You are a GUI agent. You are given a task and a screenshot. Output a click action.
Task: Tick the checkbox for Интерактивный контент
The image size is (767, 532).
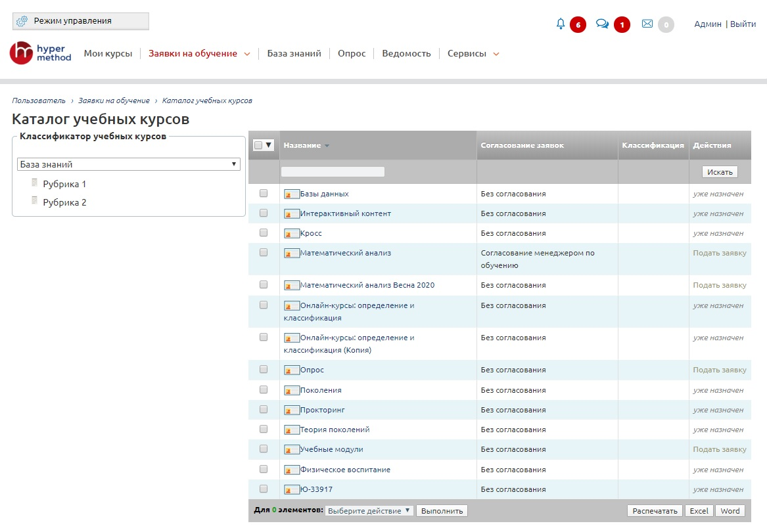[264, 213]
